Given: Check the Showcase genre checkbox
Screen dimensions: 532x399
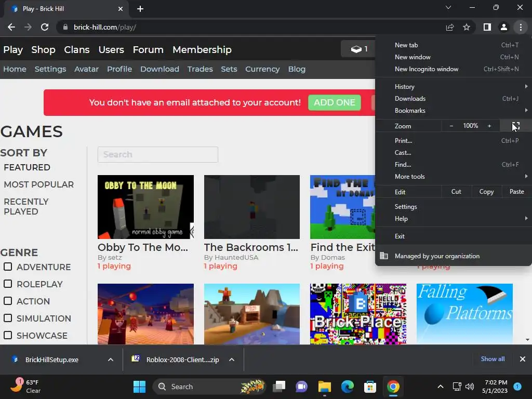Looking at the screenshot, I should [8, 335].
